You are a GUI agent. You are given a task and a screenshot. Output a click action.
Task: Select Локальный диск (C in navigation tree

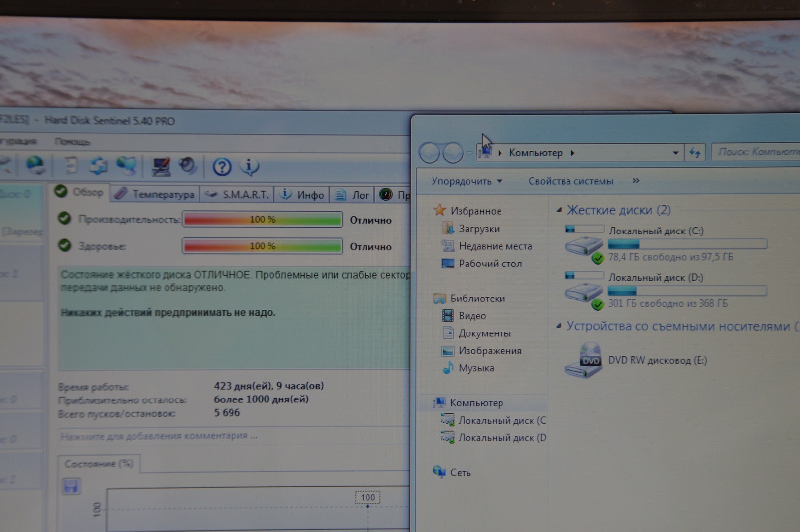click(502, 421)
